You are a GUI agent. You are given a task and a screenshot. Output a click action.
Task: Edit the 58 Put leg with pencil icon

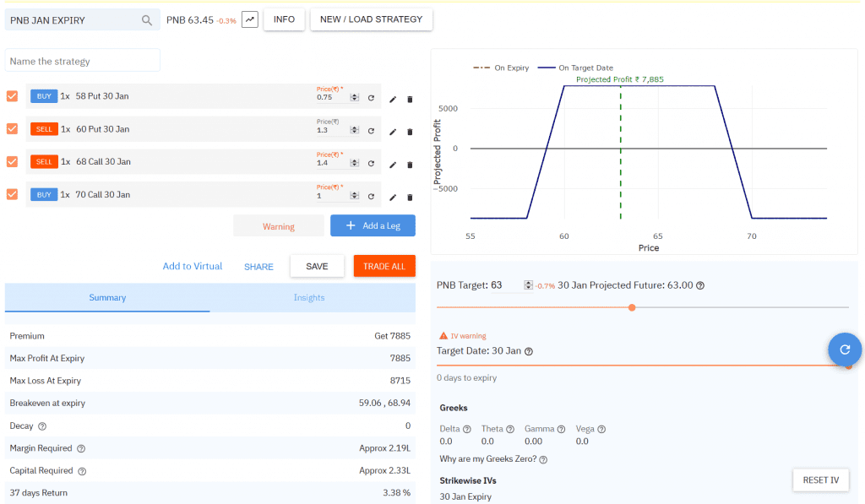click(x=392, y=99)
